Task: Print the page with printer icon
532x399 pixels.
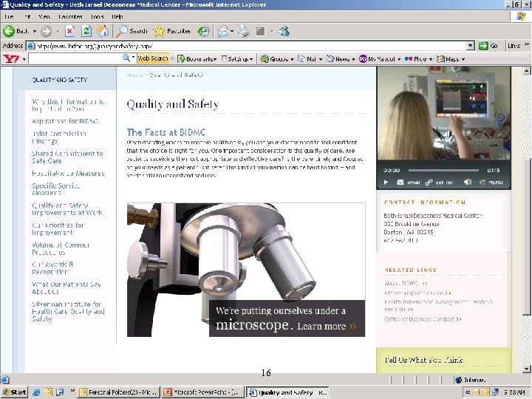Action: (244, 31)
